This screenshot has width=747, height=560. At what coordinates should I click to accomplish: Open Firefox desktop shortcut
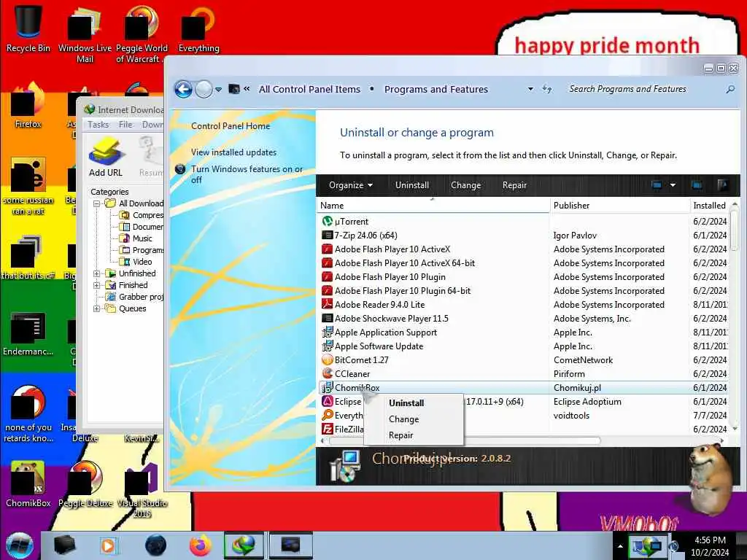click(28, 105)
